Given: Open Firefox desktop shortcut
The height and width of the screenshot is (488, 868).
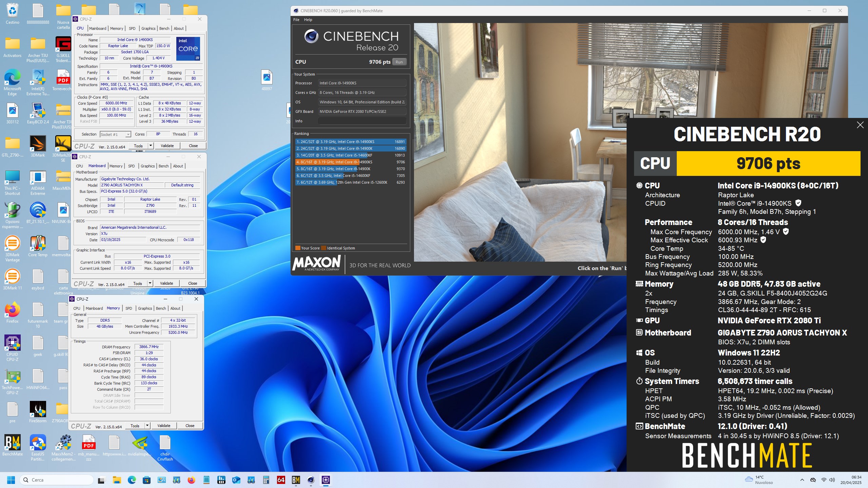Looking at the screenshot, I should (x=12, y=312).
